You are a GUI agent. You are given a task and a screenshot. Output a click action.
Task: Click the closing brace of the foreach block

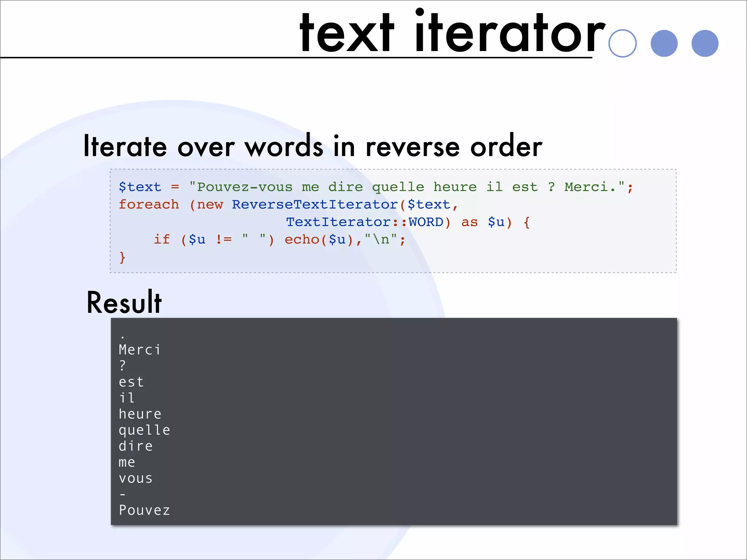[123, 257]
